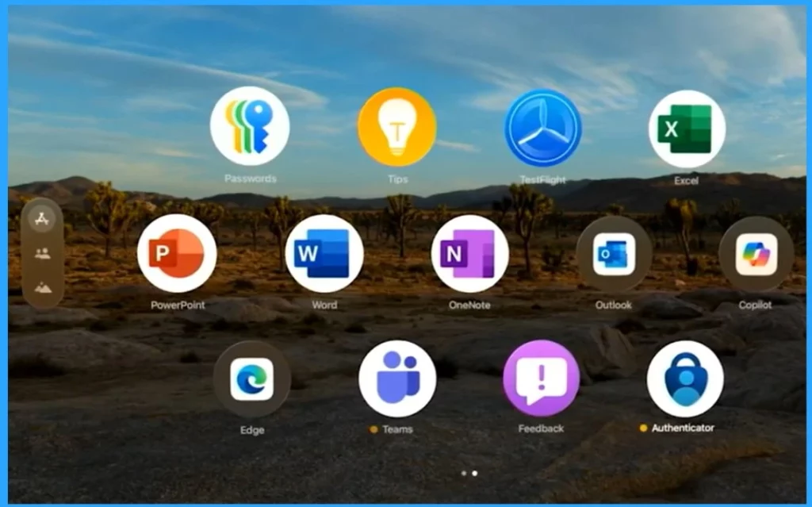This screenshot has width=812, height=507.
Task: Switch to the People tab in side bar
Action: coord(42,254)
